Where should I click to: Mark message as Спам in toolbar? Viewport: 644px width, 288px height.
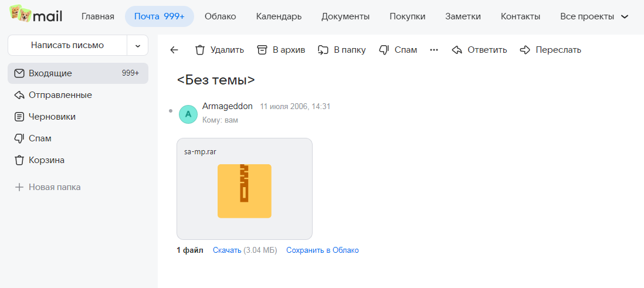pyautogui.click(x=384, y=50)
